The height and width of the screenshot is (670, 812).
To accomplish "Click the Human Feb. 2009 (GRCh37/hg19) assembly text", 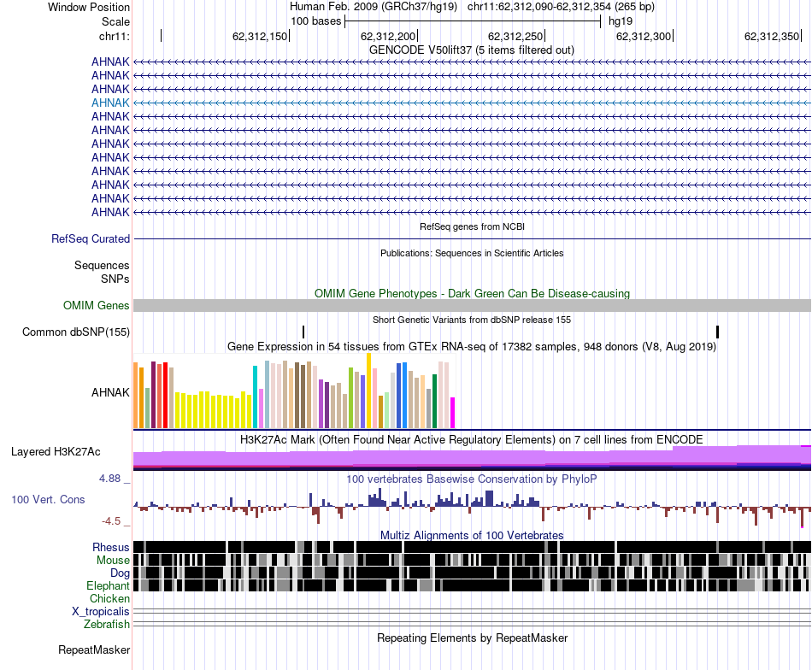I will 374,7.
